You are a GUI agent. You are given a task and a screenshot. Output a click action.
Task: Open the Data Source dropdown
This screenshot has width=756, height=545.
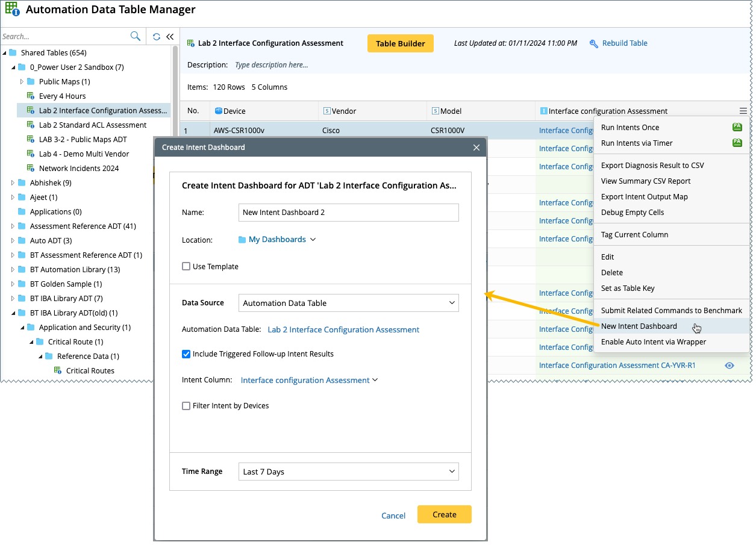pyautogui.click(x=348, y=303)
